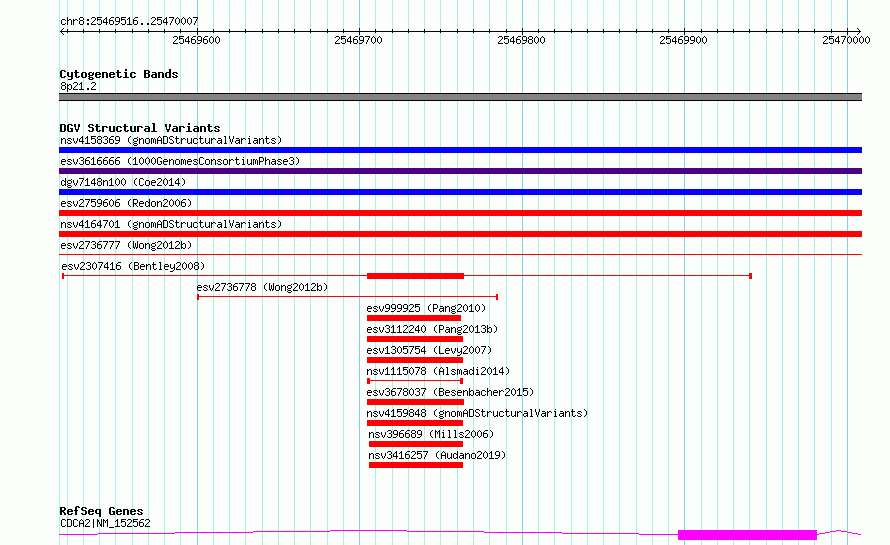Click the 25470000 ruler position label

click(846, 40)
